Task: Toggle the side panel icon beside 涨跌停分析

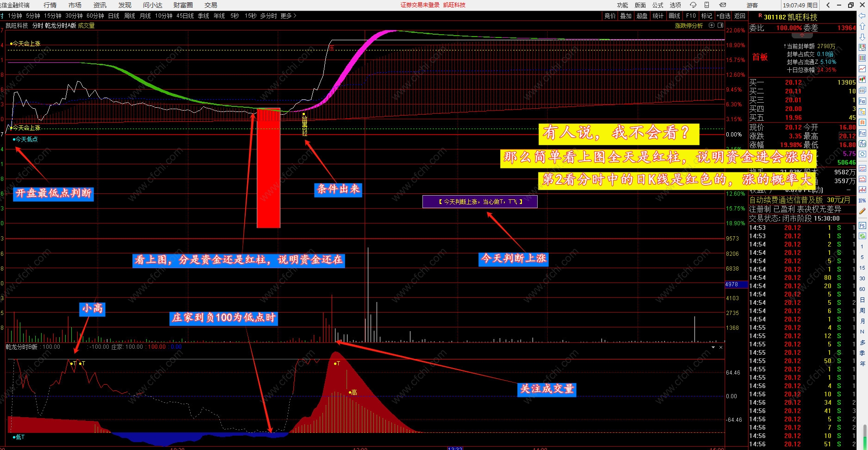Action: pos(720,25)
